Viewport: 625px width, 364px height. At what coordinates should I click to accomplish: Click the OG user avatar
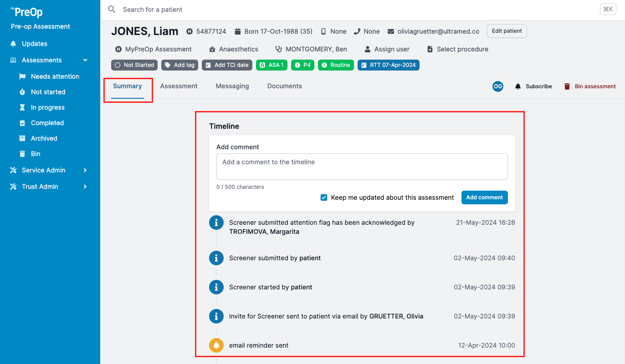pyautogui.click(x=498, y=86)
